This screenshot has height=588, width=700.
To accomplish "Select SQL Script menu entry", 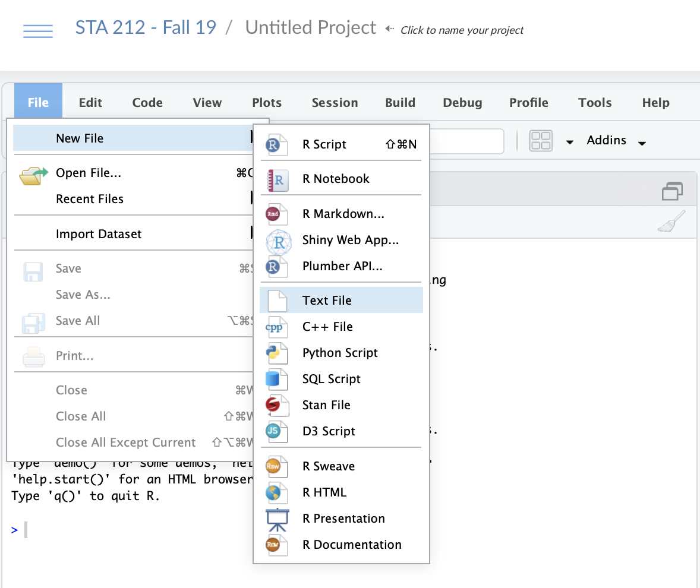I will coord(342,379).
